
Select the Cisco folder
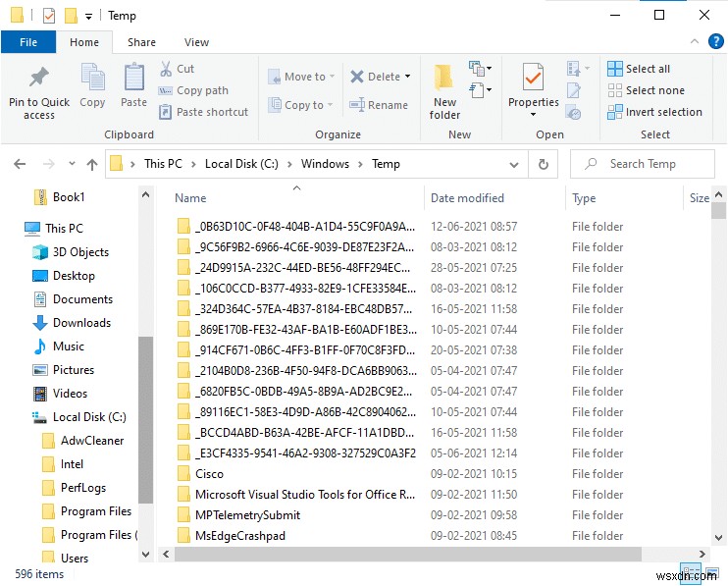click(x=200, y=474)
